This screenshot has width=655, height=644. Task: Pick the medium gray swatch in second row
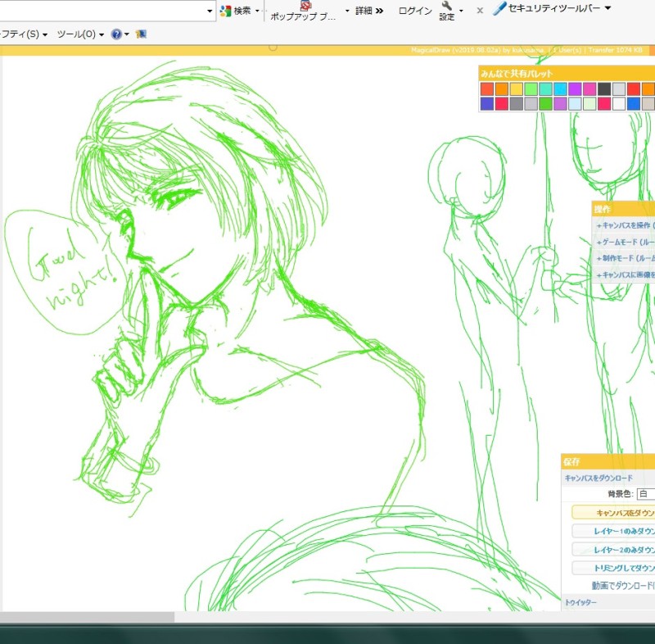517,103
